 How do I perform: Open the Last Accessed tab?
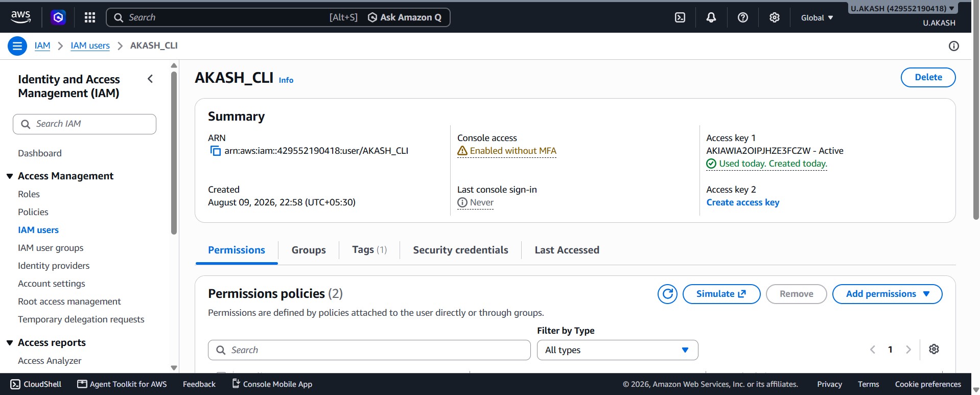[567, 250]
